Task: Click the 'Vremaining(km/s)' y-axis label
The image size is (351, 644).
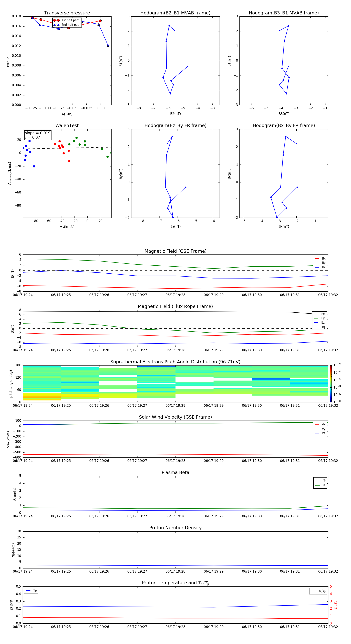Action: [10, 173]
